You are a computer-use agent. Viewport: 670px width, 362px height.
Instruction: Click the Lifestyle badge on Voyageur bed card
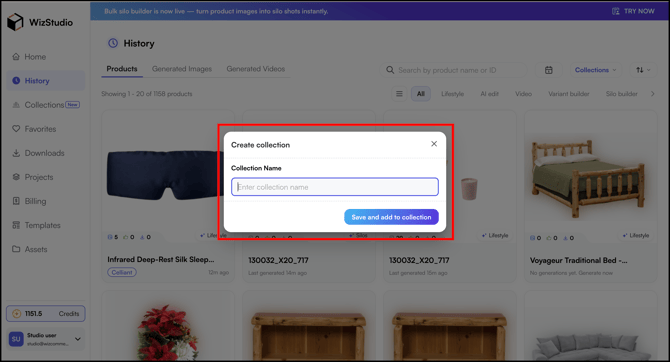[636, 235]
